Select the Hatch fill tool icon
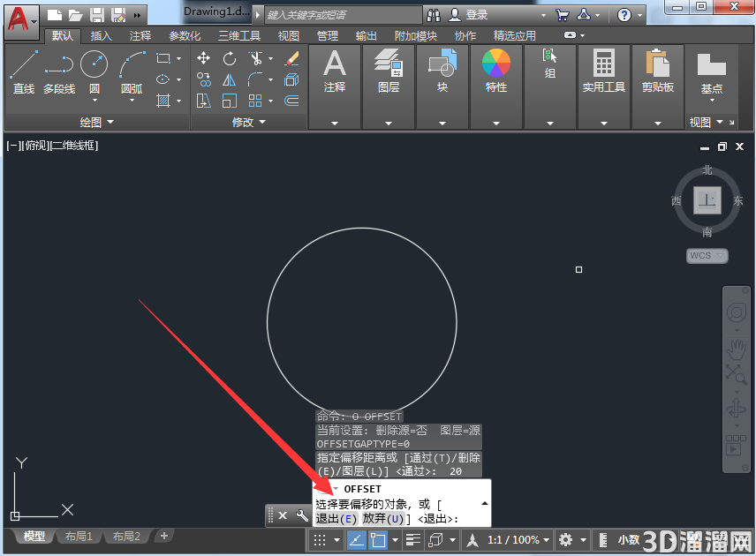Screen dimensions: 756x556 (x=163, y=101)
